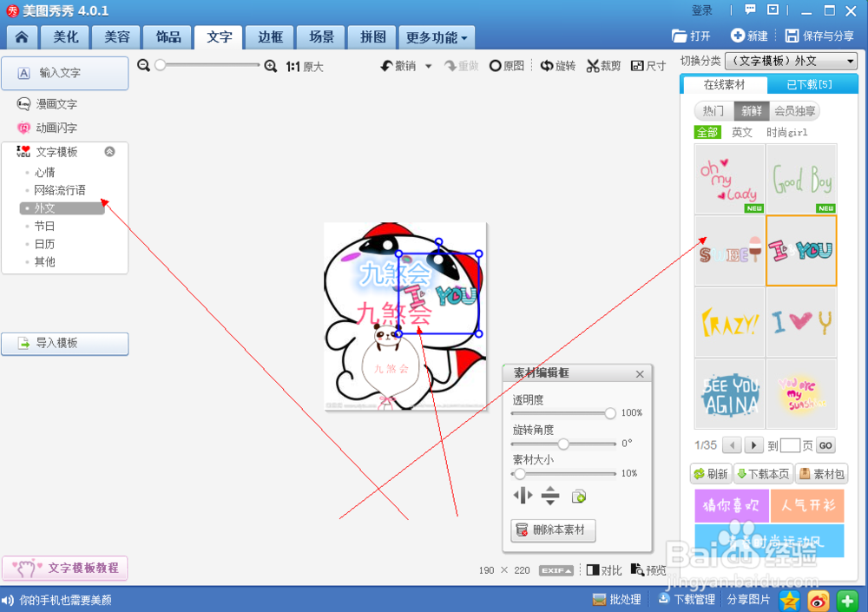Flip material horizontally icon
The height and width of the screenshot is (612, 868).
coord(523,496)
